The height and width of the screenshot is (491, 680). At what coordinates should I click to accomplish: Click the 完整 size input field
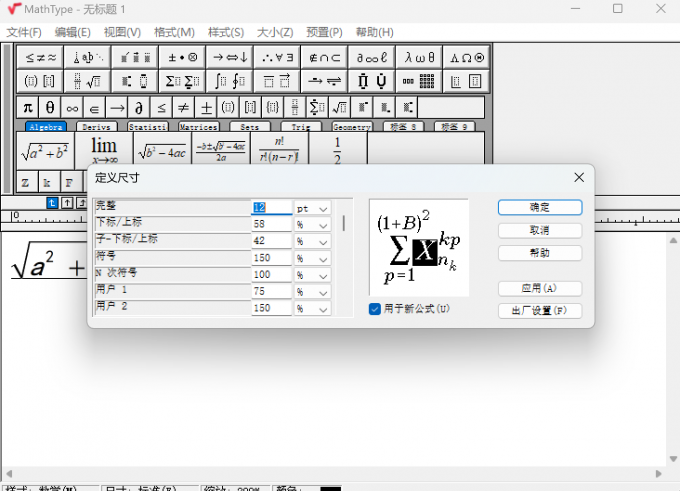tap(272, 208)
